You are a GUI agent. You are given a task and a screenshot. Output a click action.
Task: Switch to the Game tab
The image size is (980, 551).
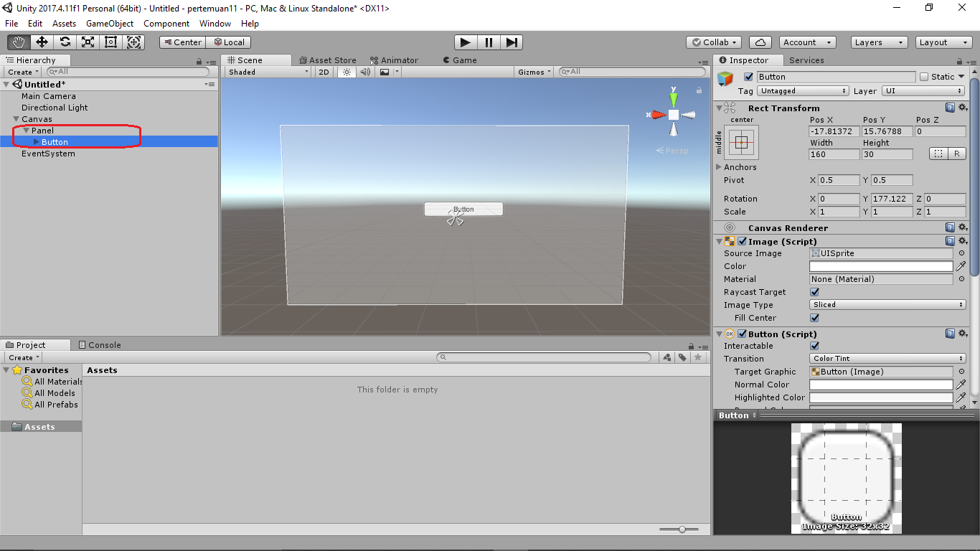click(x=459, y=60)
